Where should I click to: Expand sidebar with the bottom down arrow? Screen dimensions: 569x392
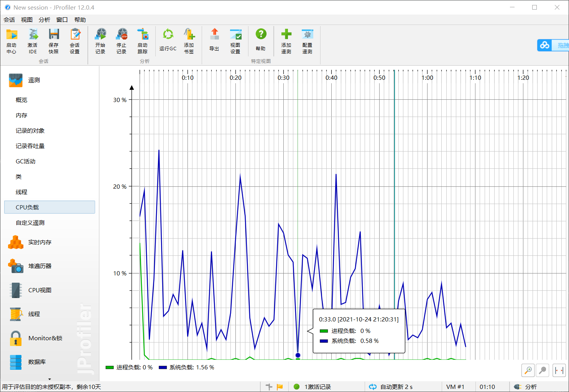[x=49, y=379]
